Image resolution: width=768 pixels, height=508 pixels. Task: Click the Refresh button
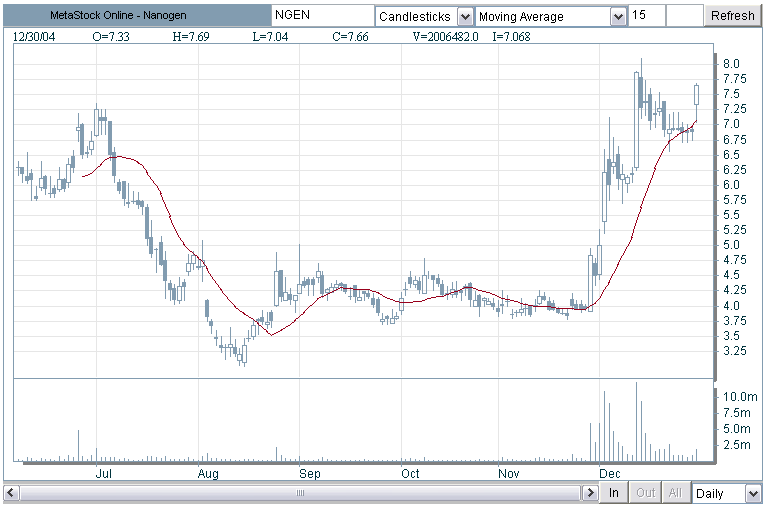pyautogui.click(x=732, y=16)
